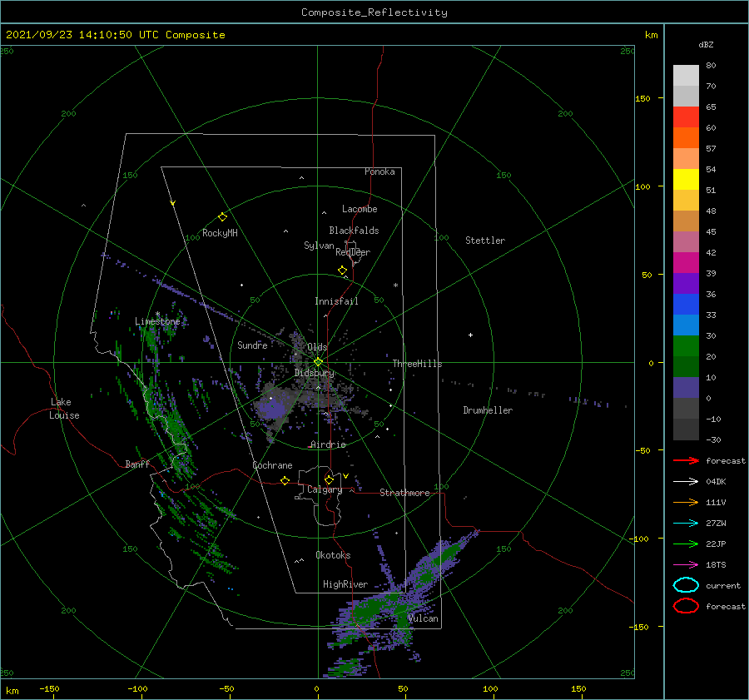The width and height of the screenshot is (749, 700).
Task: Click the dBZ legend heading
Action: click(706, 44)
